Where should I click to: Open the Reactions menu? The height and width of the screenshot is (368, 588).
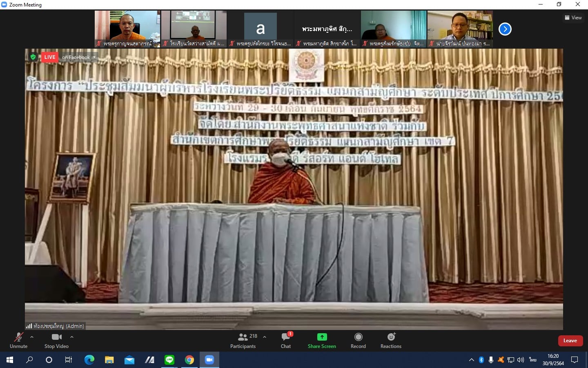pos(391,340)
